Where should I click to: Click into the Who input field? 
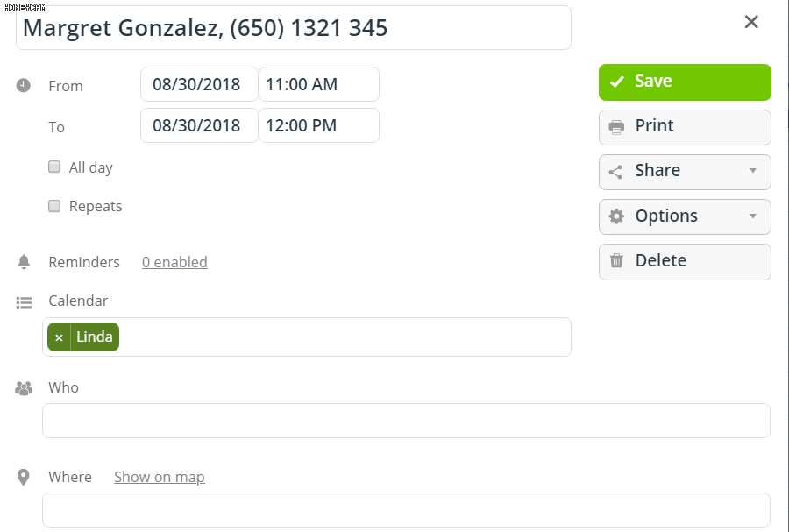point(406,421)
